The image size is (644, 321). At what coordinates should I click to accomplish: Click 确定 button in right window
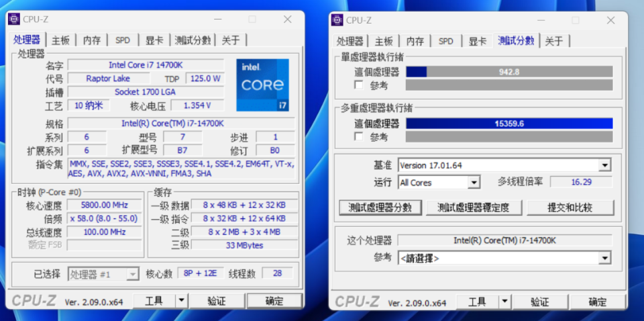598,302
